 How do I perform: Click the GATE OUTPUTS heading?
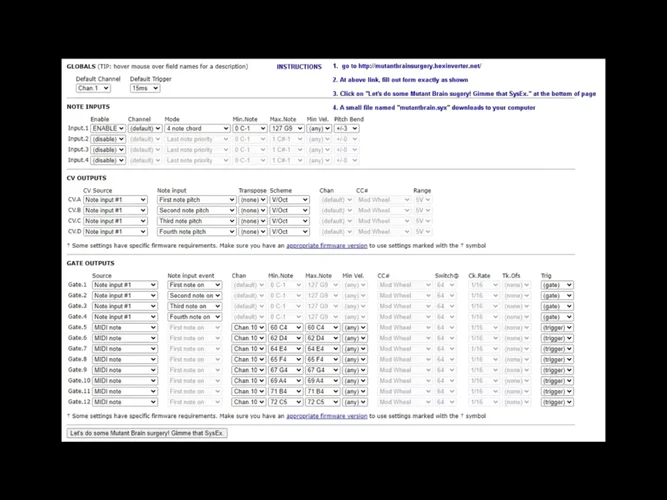pos(91,263)
